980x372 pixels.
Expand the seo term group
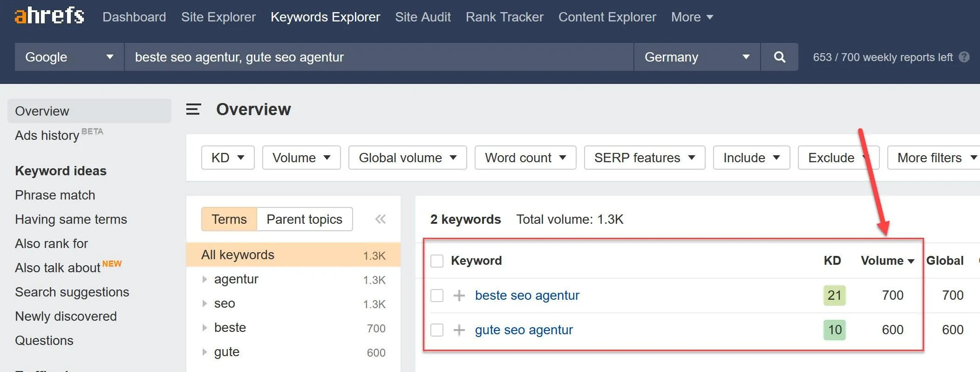pyautogui.click(x=204, y=303)
